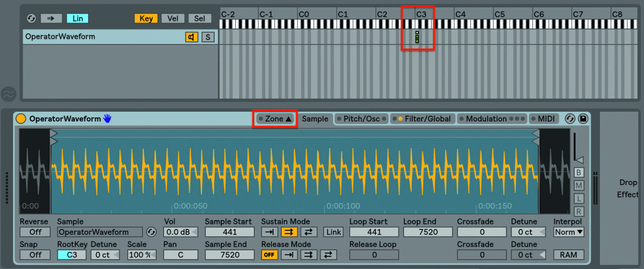644x269 pixels.
Task: Toggle the Auto Select button
Action: click(51, 19)
